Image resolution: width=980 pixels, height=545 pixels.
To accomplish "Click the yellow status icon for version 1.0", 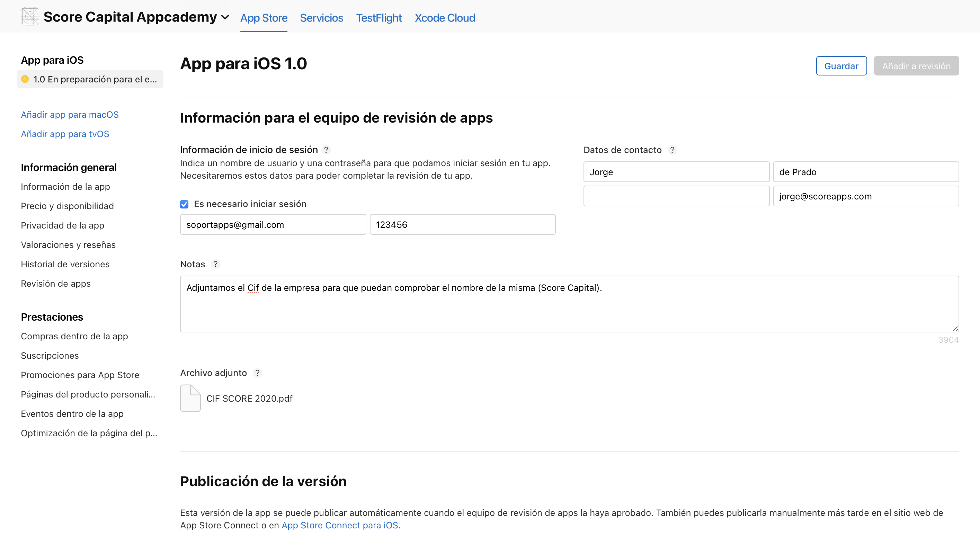I will [x=25, y=79].
